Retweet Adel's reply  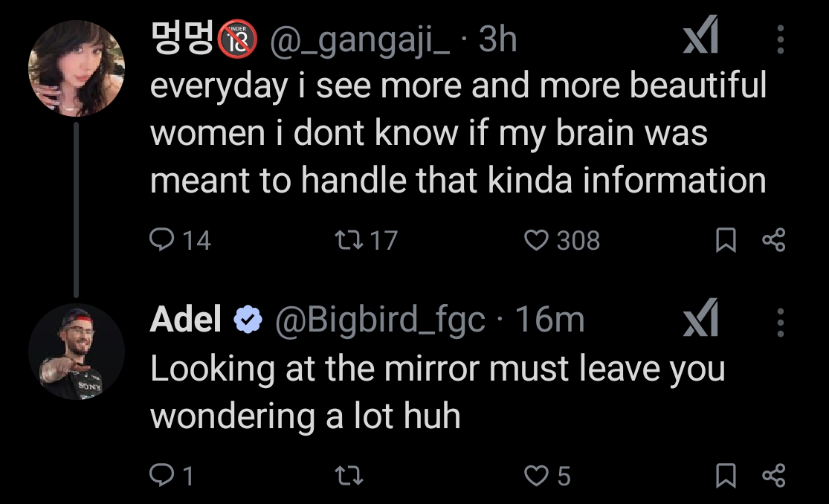349,475
